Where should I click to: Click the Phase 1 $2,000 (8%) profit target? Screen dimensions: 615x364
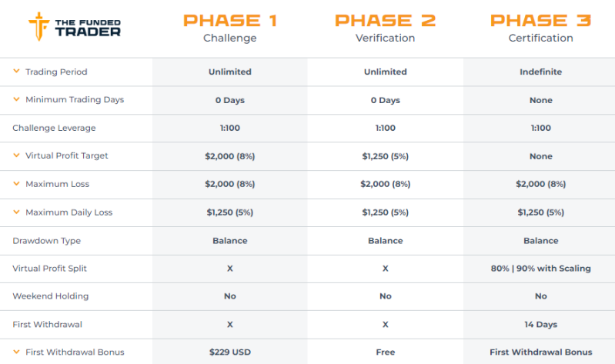pyautogui.click(x=229, y=156)
